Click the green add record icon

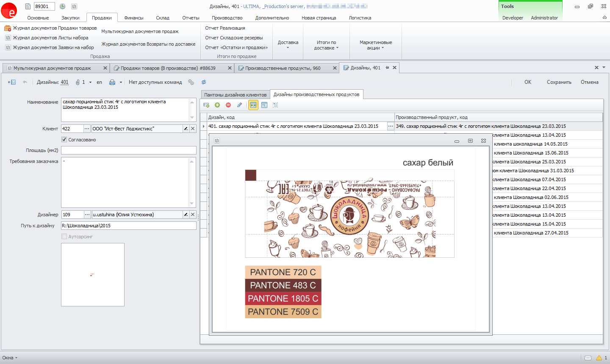coord(217,105)
